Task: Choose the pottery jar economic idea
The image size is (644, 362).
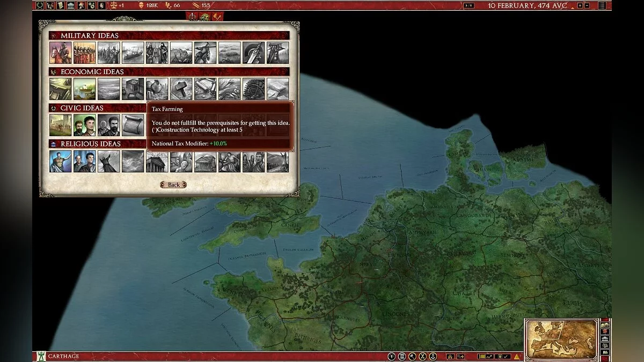Action: point(157,89)
